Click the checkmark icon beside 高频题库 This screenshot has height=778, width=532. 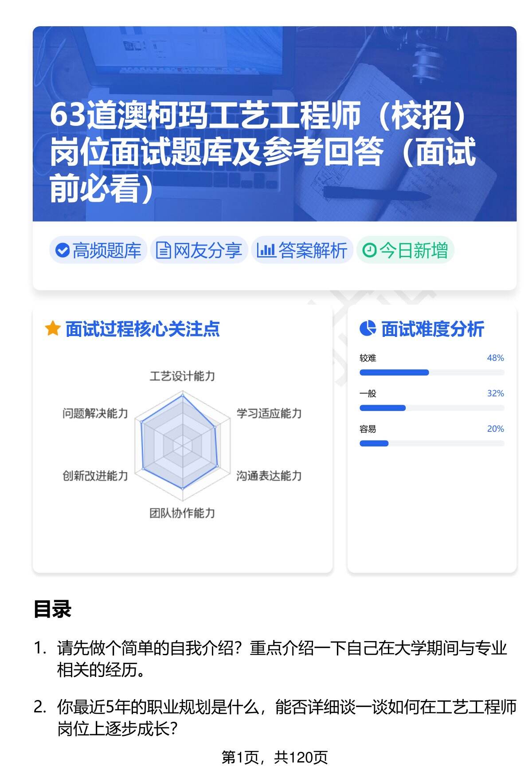(x=62, y=250)
